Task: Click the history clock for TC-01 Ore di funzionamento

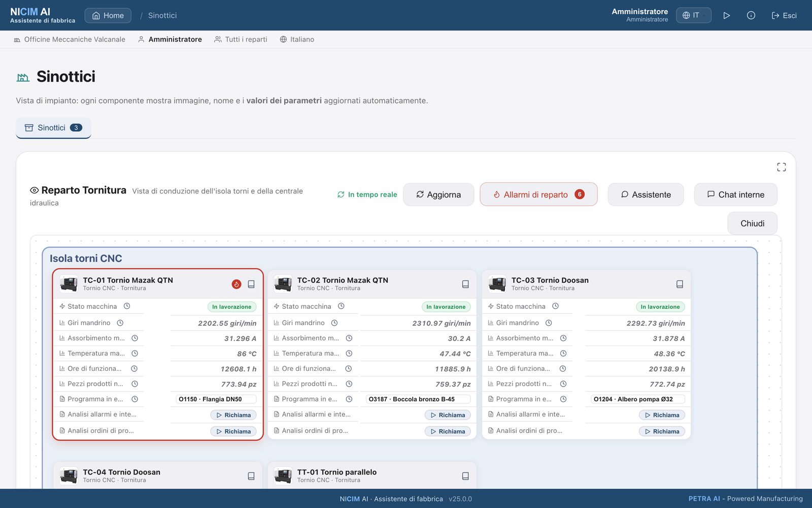Action: (134, 368)
